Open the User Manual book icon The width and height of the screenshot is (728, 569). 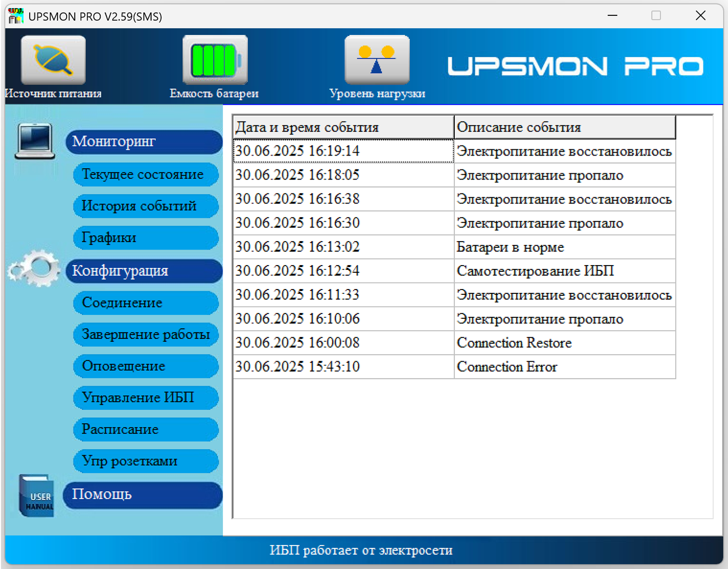[36, 496]
